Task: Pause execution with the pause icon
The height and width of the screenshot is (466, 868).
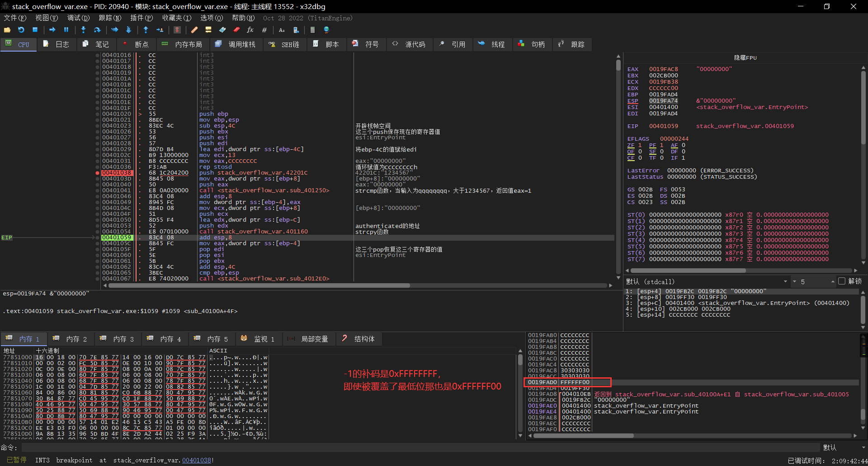Action: (x=66, y=30)
